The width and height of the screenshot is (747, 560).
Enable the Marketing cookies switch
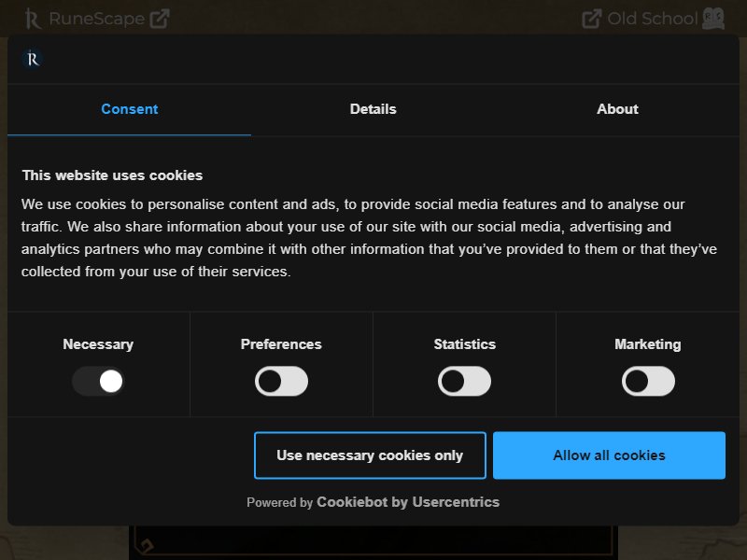(648, 381)
